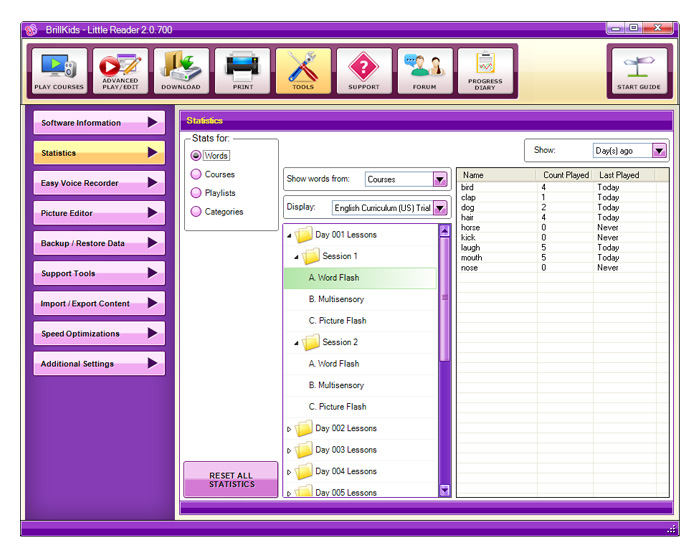Click the lesson tree scrollbar up arrow
Image resolution: width=700 pixels, height=559 pixels.
pos(445,230)
